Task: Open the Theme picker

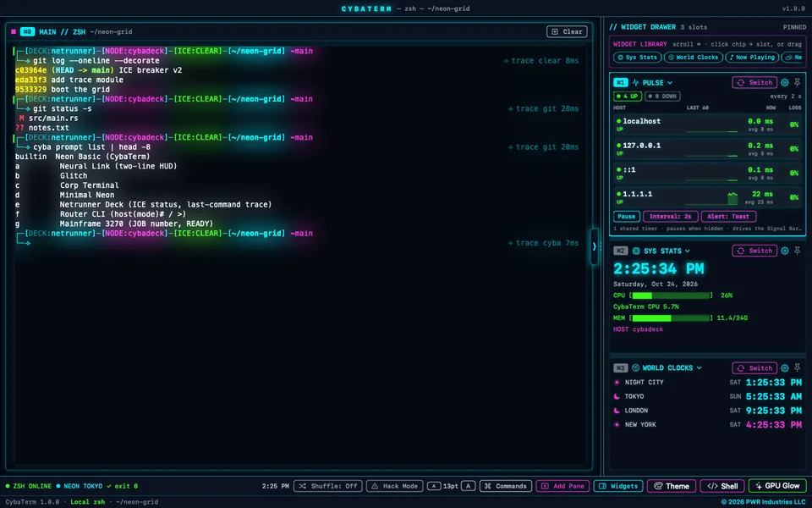Action: (671, 486)
